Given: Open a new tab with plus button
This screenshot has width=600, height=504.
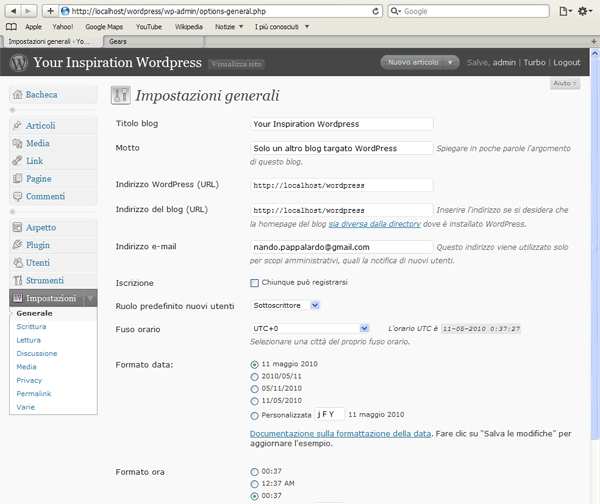Looking at the screenshot, I should (x=593, y=41).
